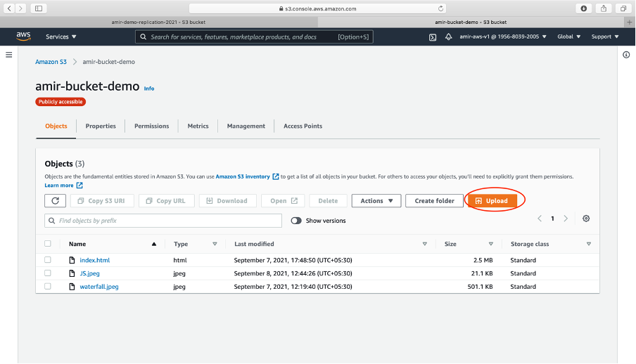636x364 pixels.
Task: Select all objects header checkbox
Action: pos(48,244)
